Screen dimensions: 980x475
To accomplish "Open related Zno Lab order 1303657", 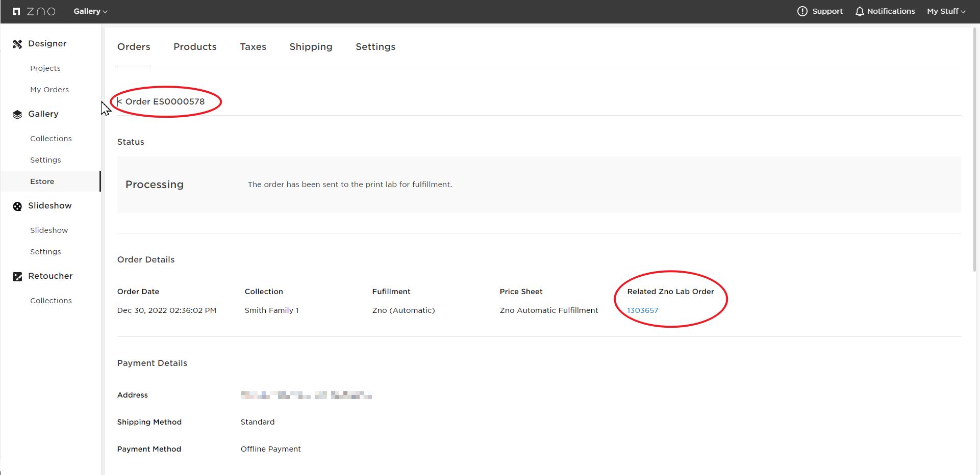I will point(642,310).
